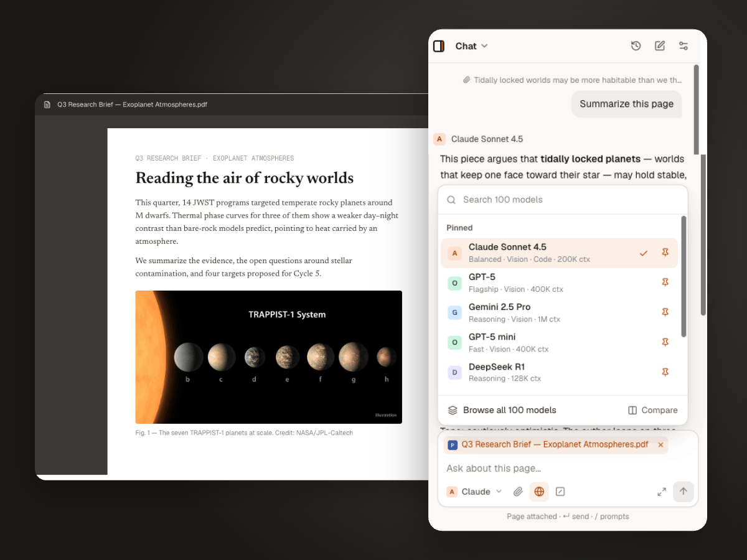Click the "Tidally locked worlds" attachment reference
This screenshot has width=747, height=560.
click(572, 80)
